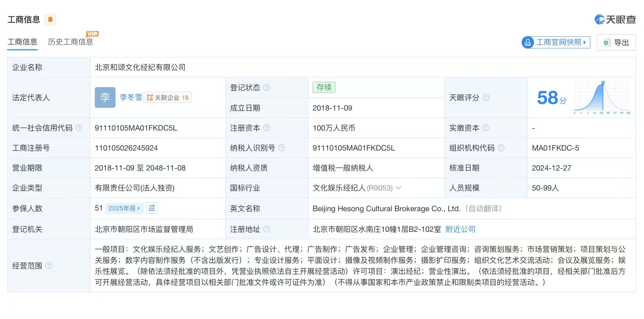Viewport: 644px width, 319px height.
Task: Open the 2025年报 annual report link
Action: pos(124,208)
